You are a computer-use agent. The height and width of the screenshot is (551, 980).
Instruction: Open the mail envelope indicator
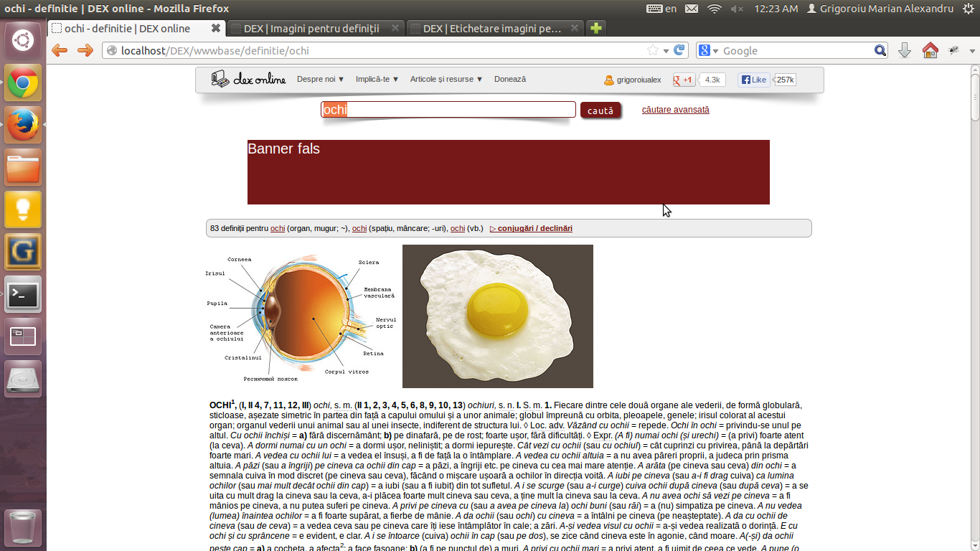(691, 9)
